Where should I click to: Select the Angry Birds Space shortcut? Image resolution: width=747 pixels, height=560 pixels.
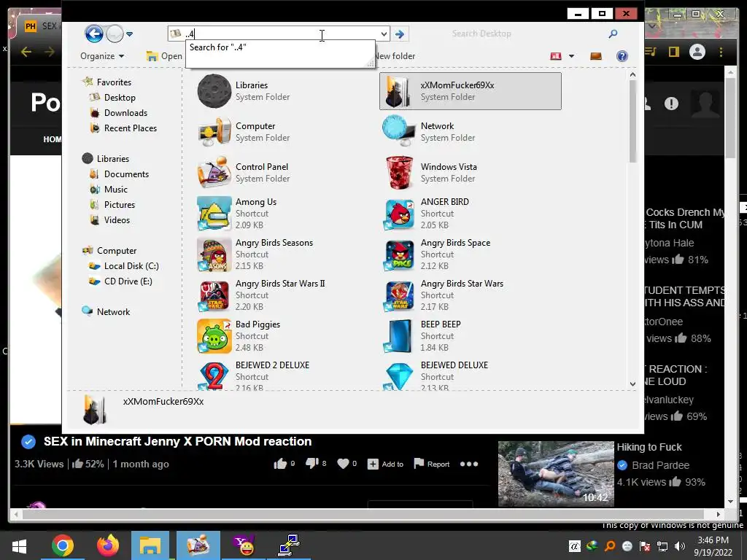pos(399,254)
